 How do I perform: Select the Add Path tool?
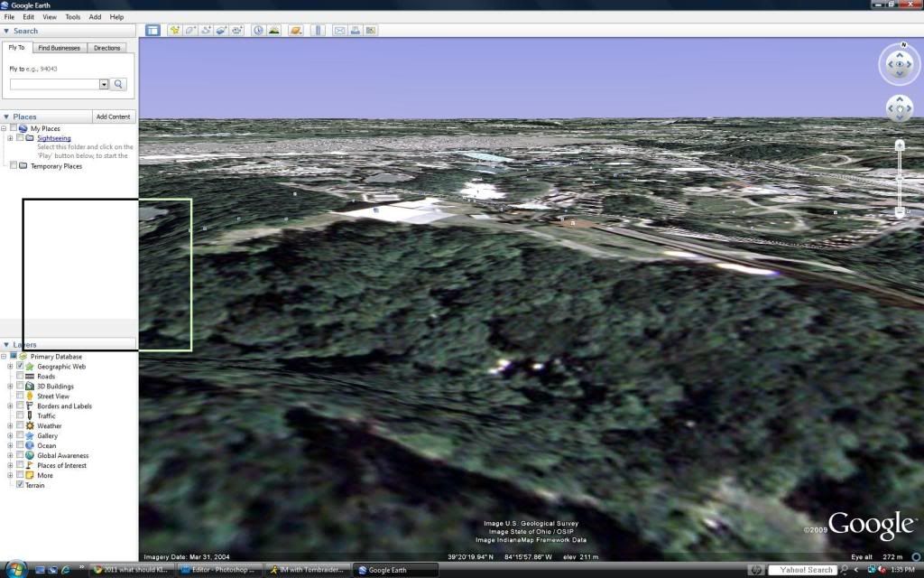click(x=207, y=30)
